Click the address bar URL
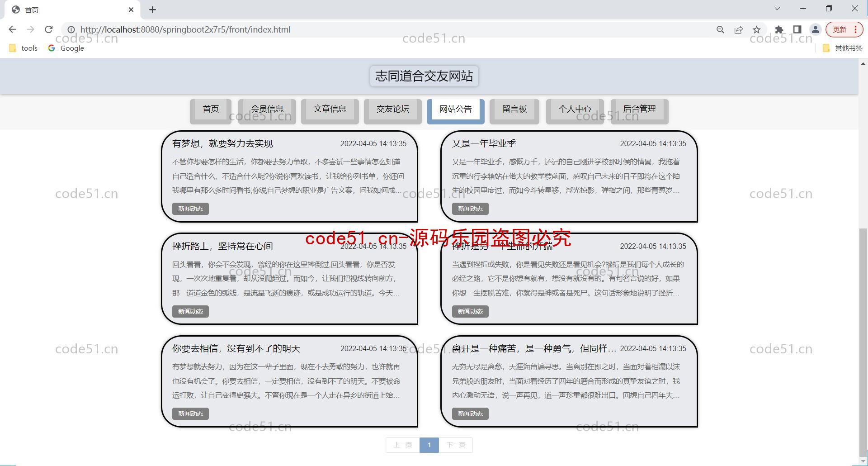868x466 pixels. pyautogui.click(x=185, y=29)
